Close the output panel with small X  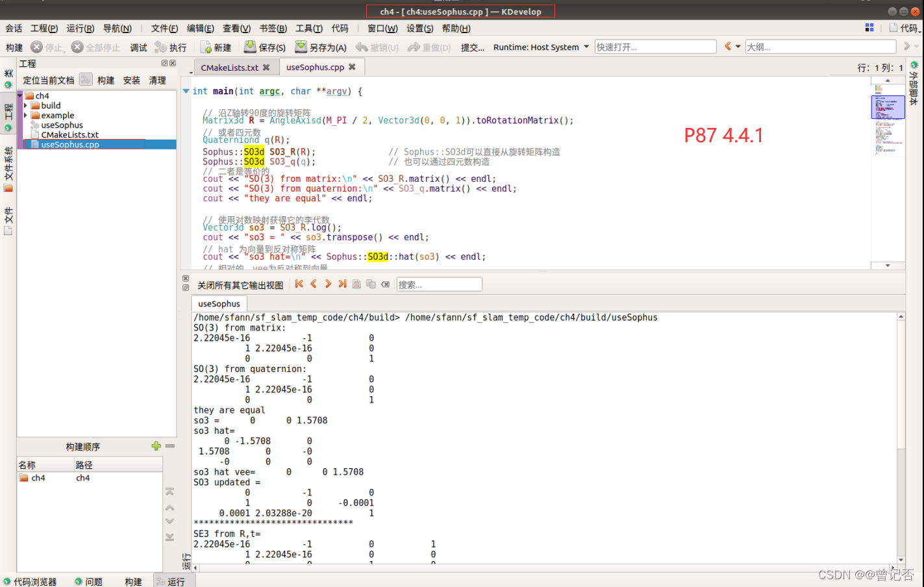[186, 279]
